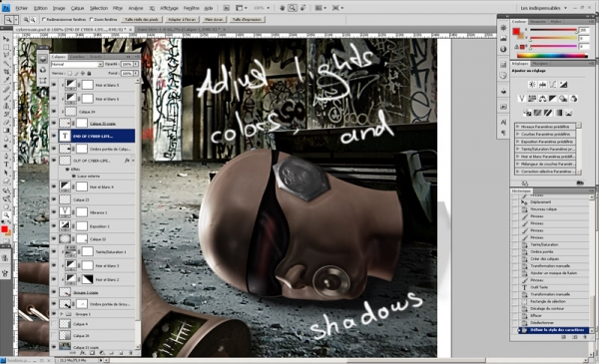Image resolution: width=599 pixels, height=364 pixels.
Task: Enable Redimensionner fenêtres checkbox
Action: click(44, 19)
